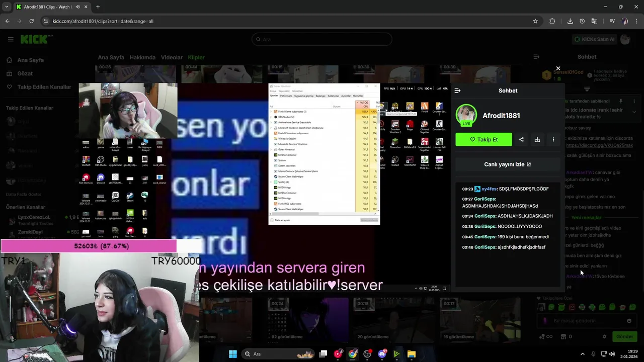Open the user avatar menu at top right

pos(625,39)
